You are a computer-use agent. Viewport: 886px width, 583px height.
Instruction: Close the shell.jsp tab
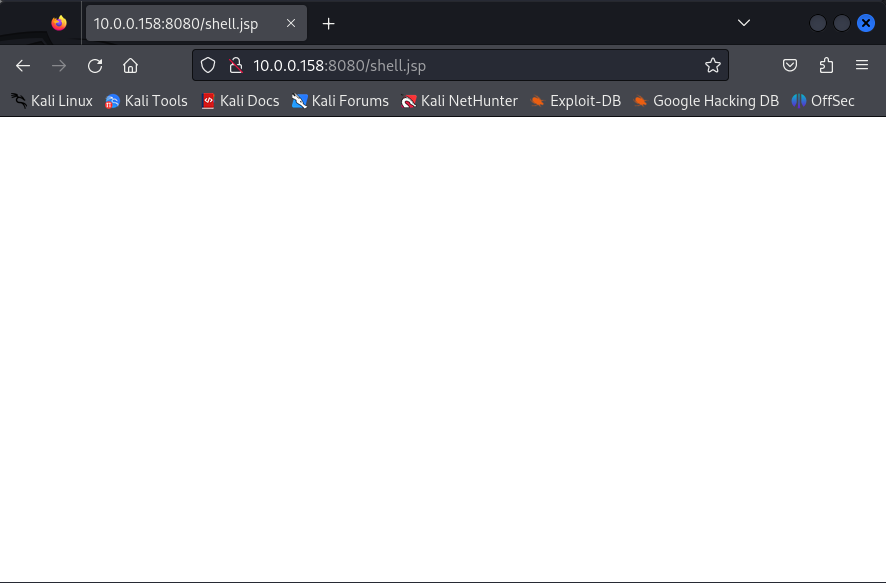(291, 23)
